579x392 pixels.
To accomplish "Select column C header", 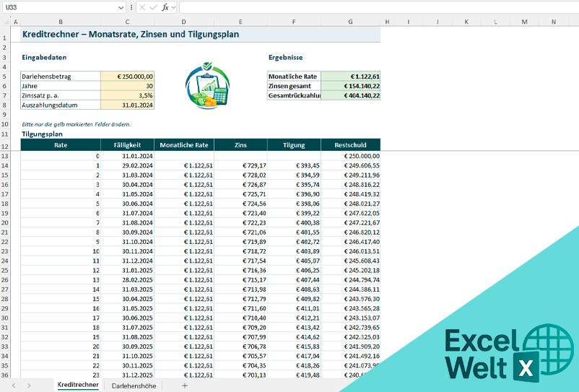I will point(127,22).
